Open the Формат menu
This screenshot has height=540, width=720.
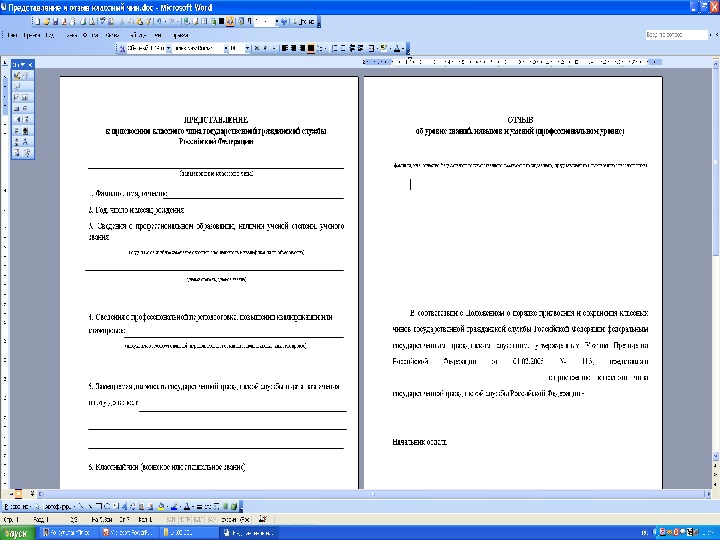pyautogui.click(x=91, y=35)
